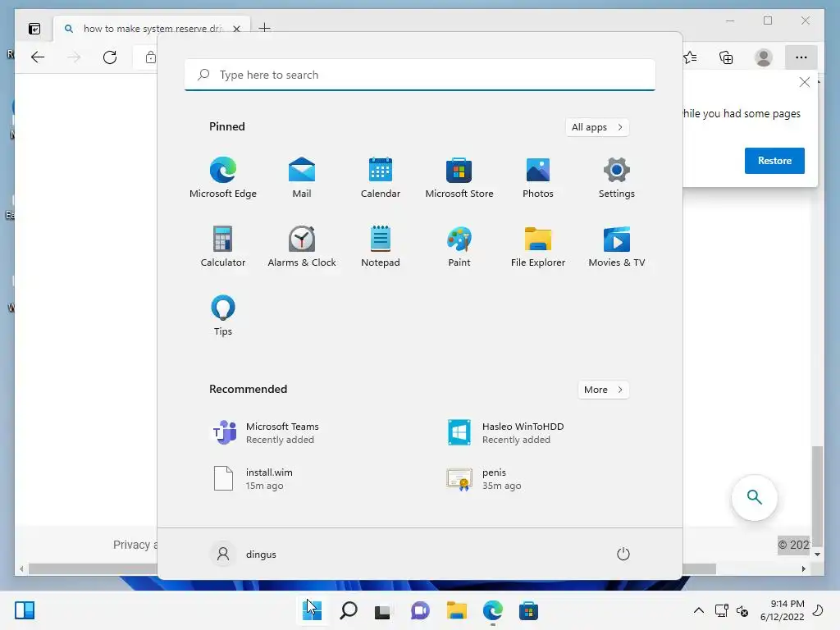Expand More recommended items
The image size is (840, 630).
(603, 390)
